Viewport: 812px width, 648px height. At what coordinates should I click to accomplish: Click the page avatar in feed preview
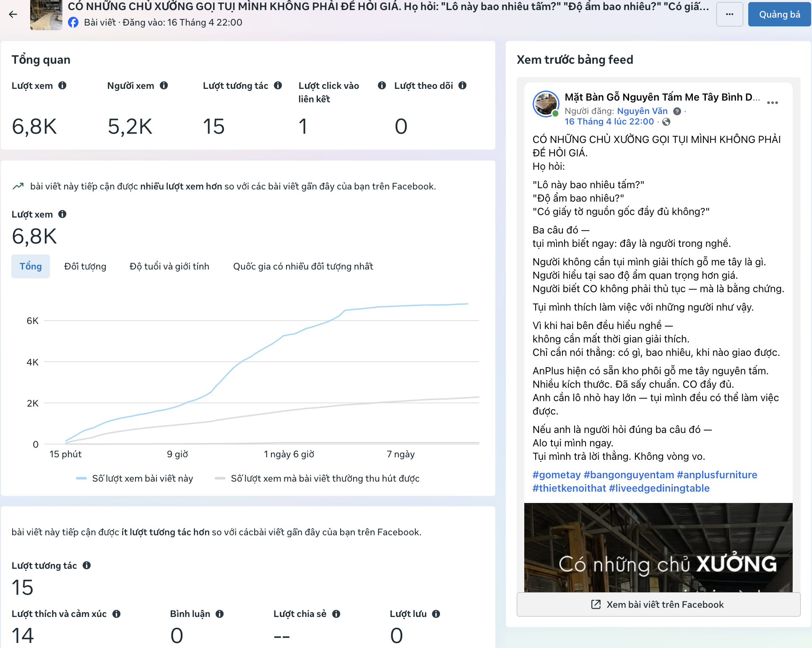tap(546, 104)
